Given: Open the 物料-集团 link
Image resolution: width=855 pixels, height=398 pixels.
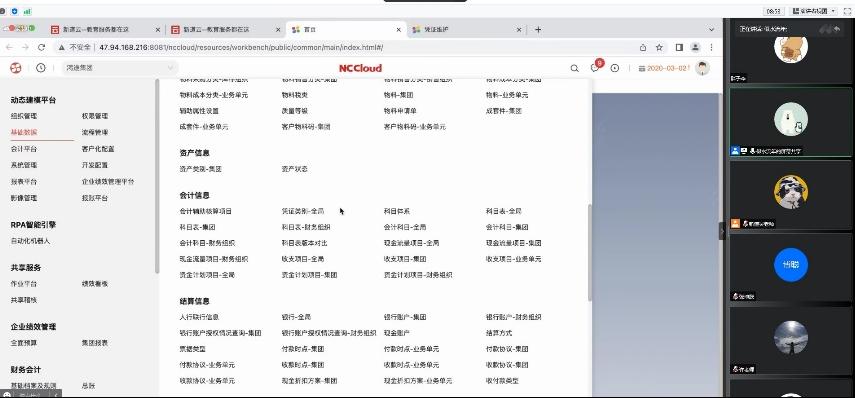Looking at the screenshot, I should coord(399,95).
